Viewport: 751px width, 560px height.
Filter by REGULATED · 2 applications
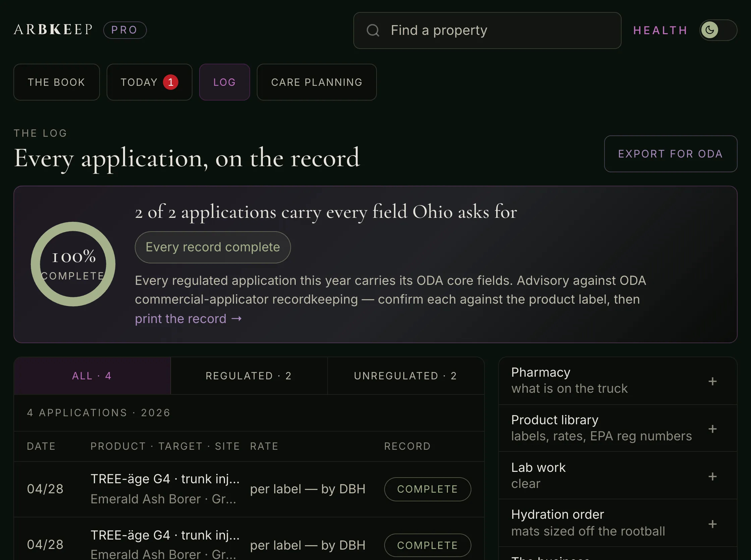click(x=249, y=376)
